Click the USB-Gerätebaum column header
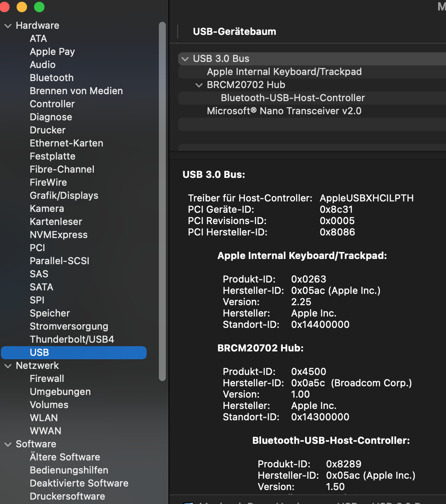This screenshot has height=504, width=446. pyautogui.click(x=234, y=32)
